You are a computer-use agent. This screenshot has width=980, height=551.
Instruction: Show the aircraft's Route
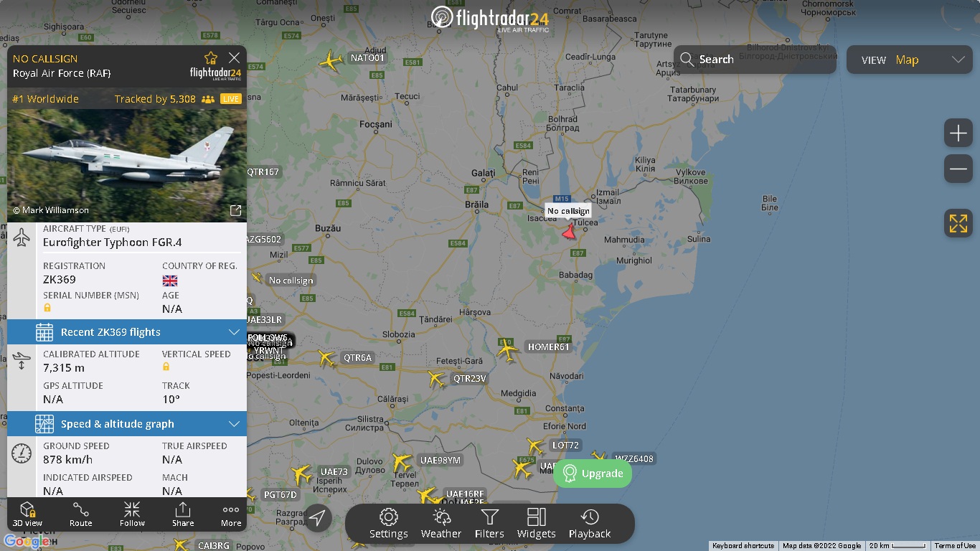pos(80,514)
